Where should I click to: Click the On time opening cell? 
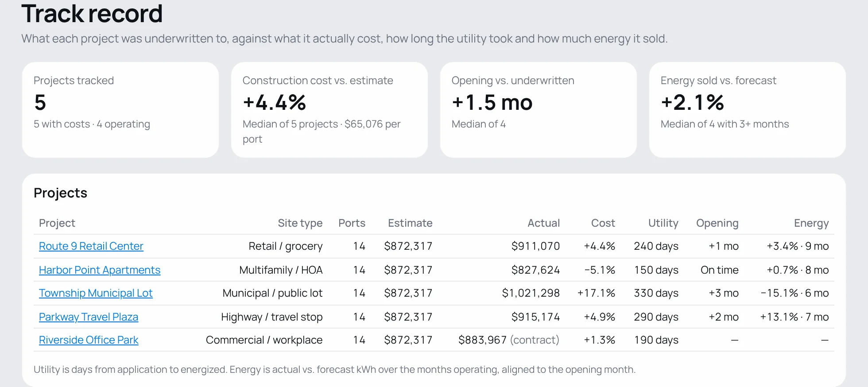point(720,270)
